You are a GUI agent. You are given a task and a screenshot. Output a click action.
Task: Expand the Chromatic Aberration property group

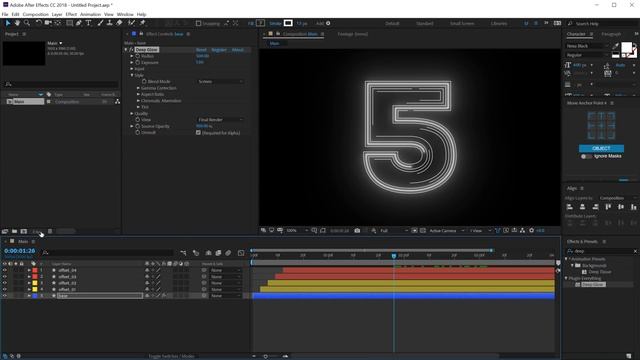138,101
